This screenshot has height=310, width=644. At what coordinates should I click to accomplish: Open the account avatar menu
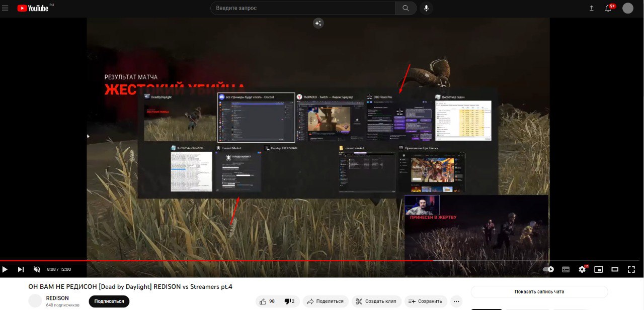[627, 8]
